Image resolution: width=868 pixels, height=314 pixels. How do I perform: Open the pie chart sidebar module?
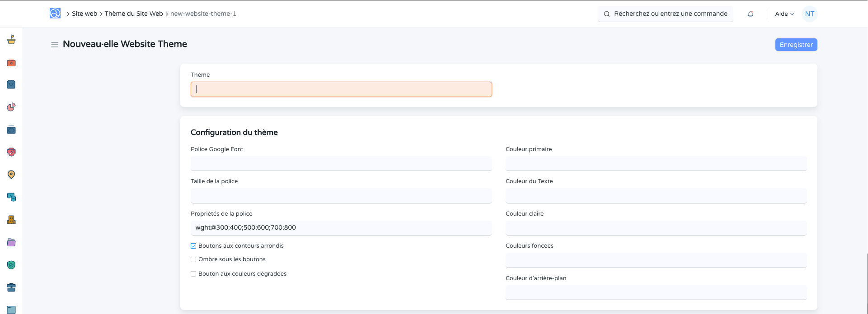click(x=11, y=107)
